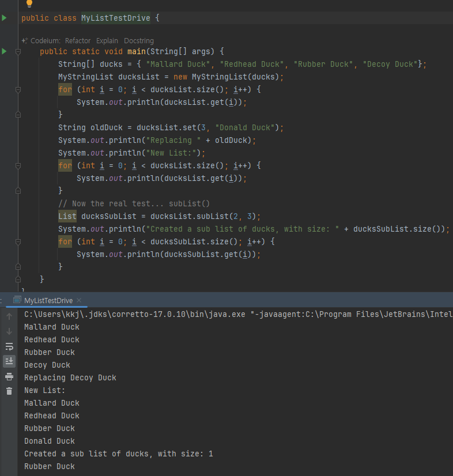
Task: Run the main method via gutter arrow
Action: pos(4,51)
